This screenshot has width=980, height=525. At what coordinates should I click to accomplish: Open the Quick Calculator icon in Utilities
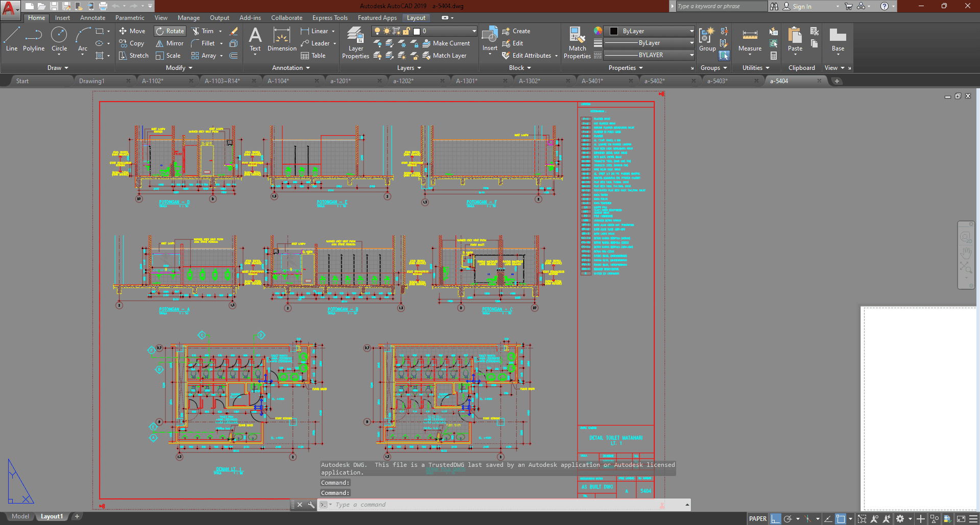click(774, 56)
